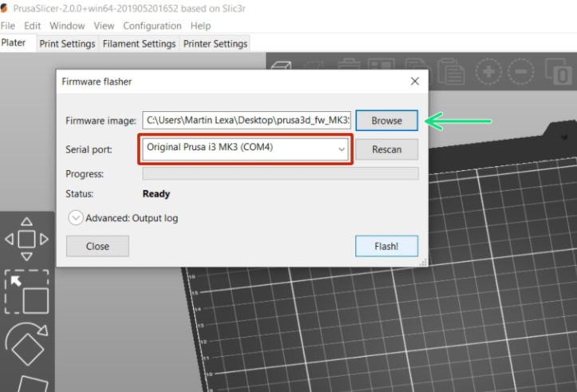Switch to the Print Settings tab
This screenshot has width=577, height=392.
point(69,44)
